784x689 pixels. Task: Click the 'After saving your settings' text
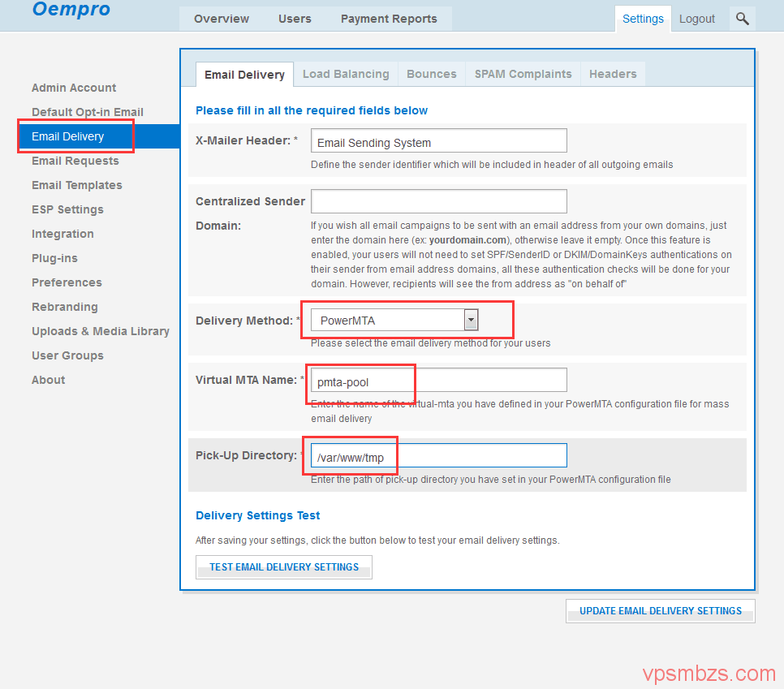point(377,540)
